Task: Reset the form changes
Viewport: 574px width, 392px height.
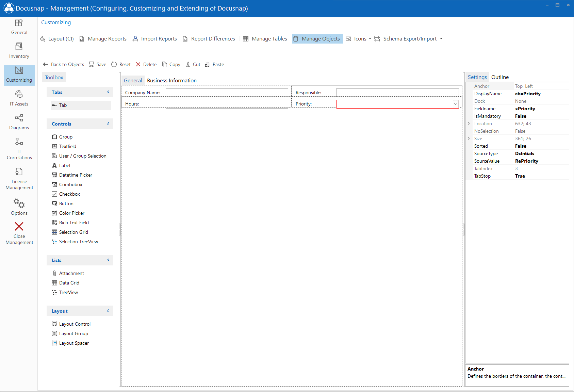Action: tap(121, 64)
